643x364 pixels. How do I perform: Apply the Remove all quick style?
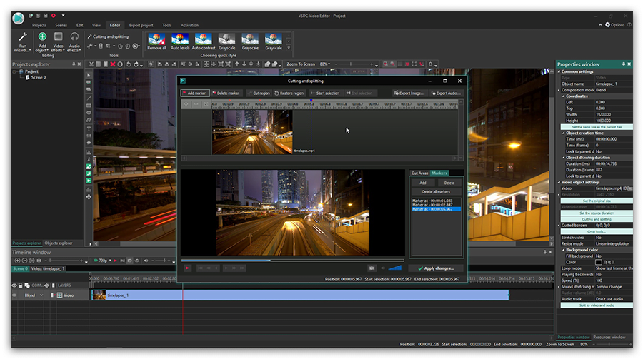pos(156,42)
